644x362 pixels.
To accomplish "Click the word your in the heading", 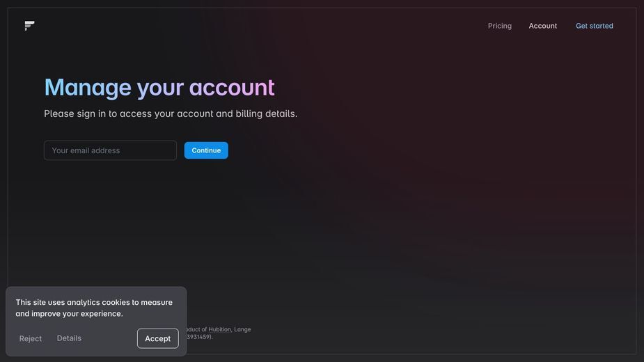I will 160,88.
